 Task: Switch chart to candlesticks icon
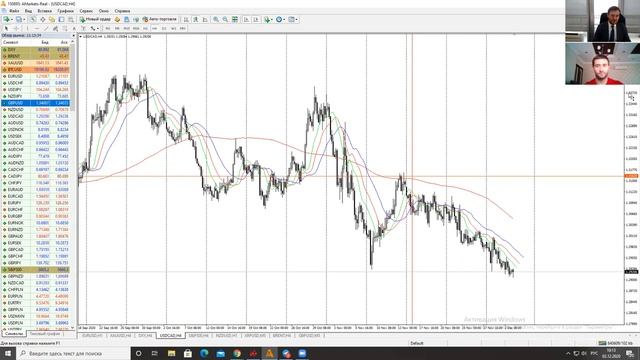point(196,19)
